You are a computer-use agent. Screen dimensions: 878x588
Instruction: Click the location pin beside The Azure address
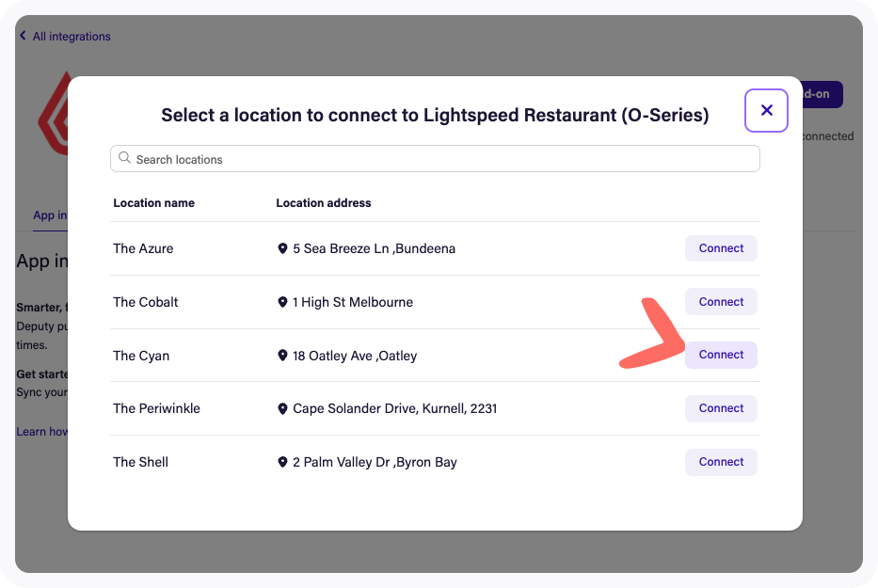point(282,248)
